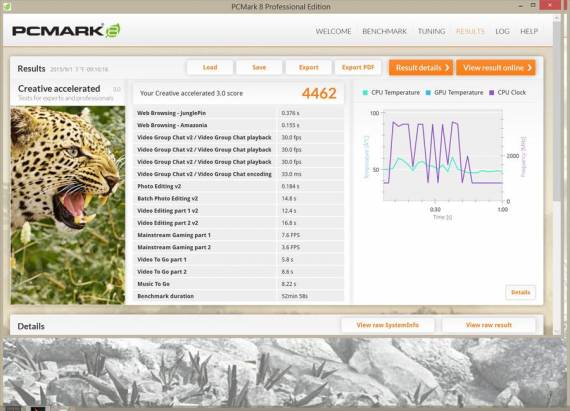Image resolution: width=570 pixels, height=411 pixels.
Task: Select the Mainstream Gaming part 2 row
Action: coord(239,247)
